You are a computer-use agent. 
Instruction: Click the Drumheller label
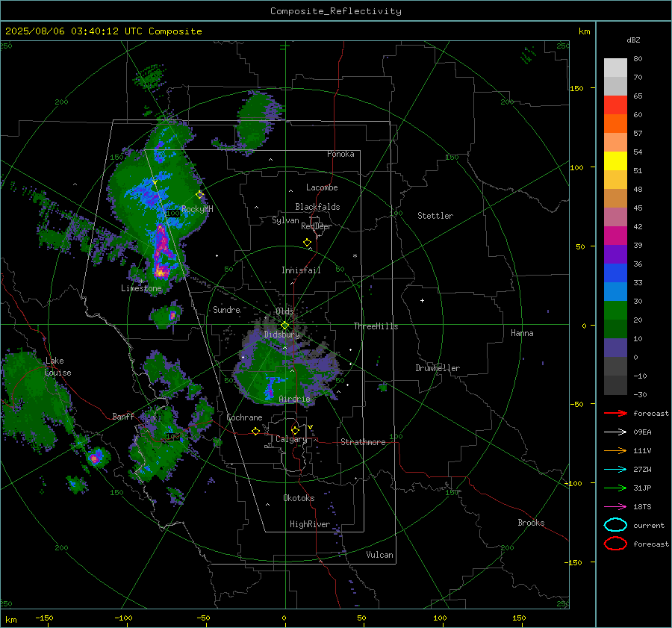tap(438, 368)
